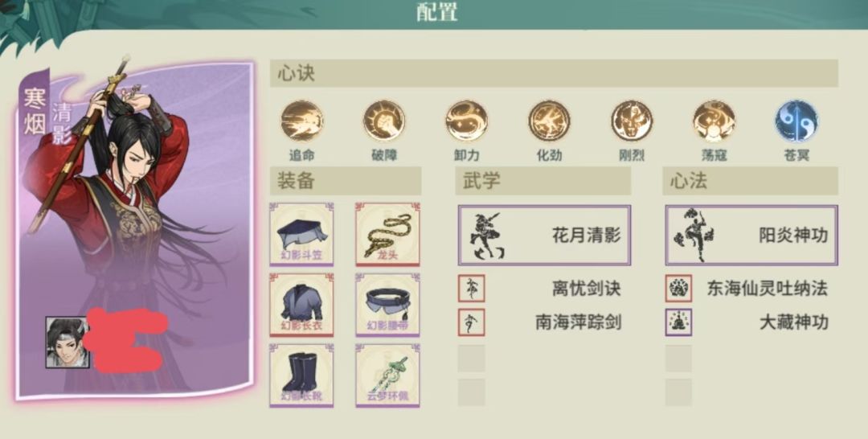Screen dimensions: 868x439
Task: Select the 花月清影 martial art card
Action: click(544, 236)
